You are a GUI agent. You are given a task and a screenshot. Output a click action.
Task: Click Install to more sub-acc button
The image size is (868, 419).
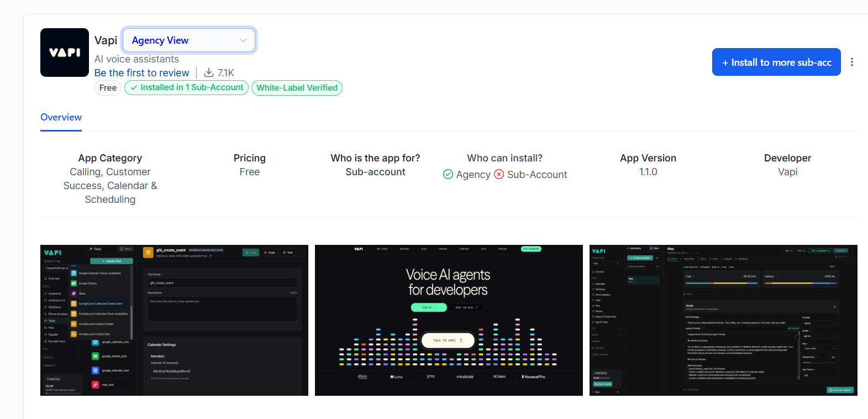(776, 62)
